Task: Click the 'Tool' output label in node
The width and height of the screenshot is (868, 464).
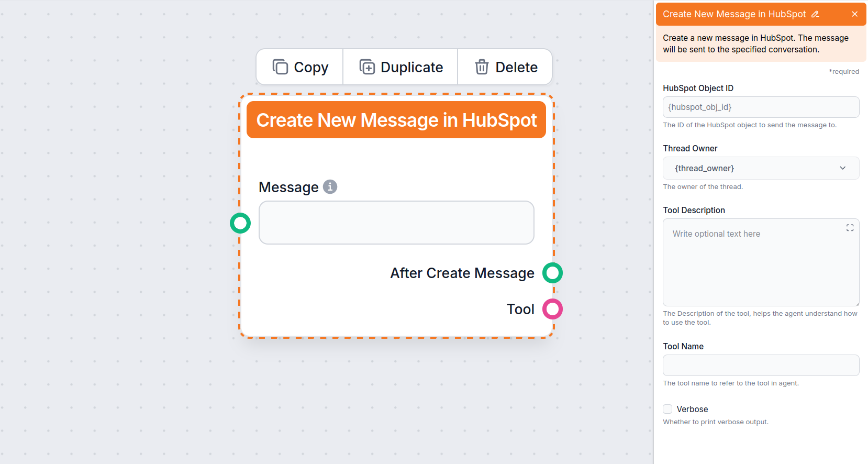Action: [520, 309]
